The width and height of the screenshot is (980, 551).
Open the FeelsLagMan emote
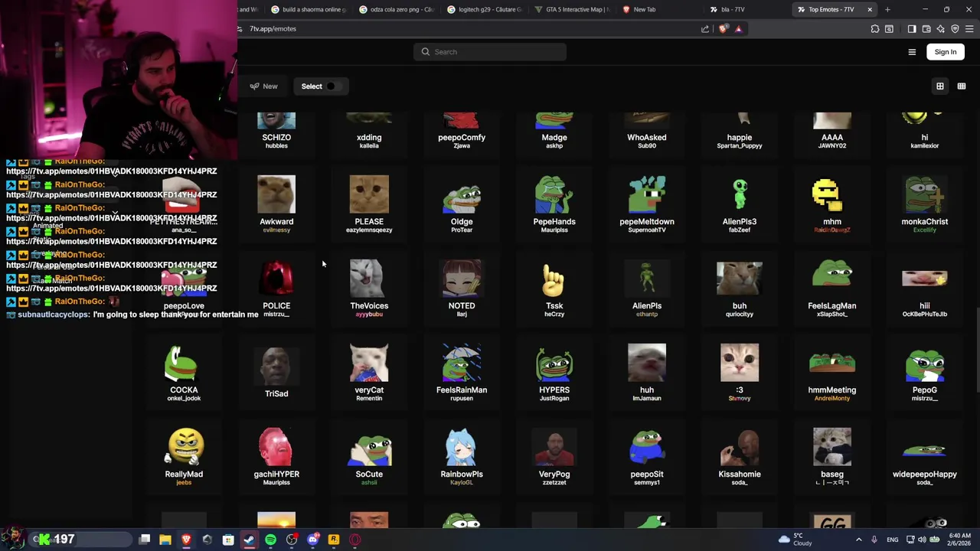click(x=832, y=288)
